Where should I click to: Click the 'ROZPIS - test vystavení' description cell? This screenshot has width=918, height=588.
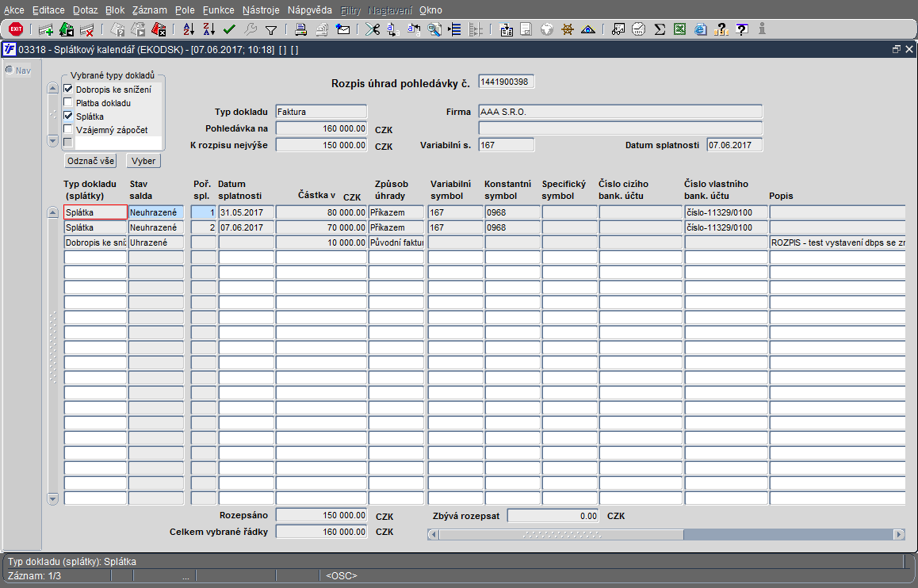838,242
